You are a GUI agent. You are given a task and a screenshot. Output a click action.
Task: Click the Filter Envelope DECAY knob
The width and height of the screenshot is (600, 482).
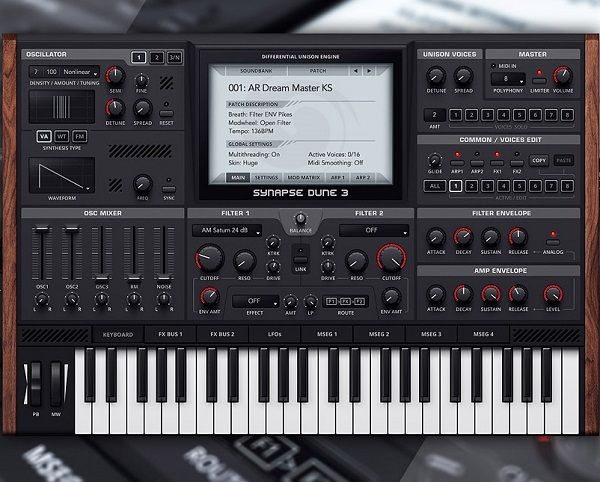click(463, 237)
